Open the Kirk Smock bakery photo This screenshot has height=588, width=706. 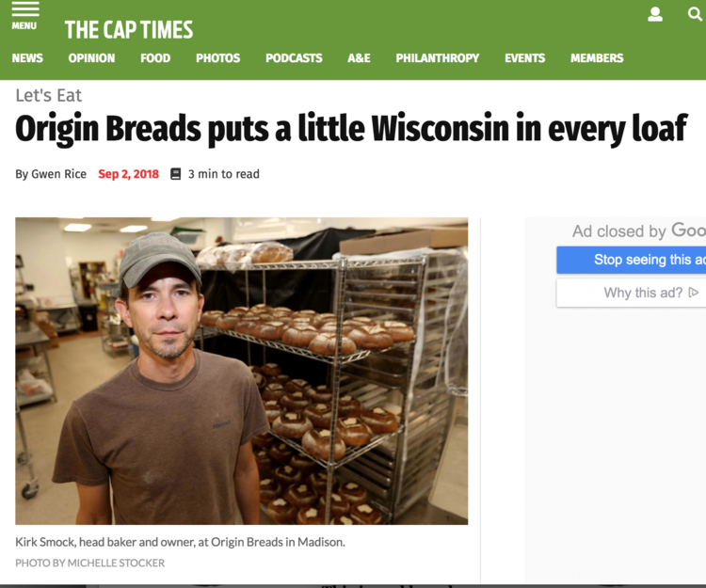click(242, 372)
